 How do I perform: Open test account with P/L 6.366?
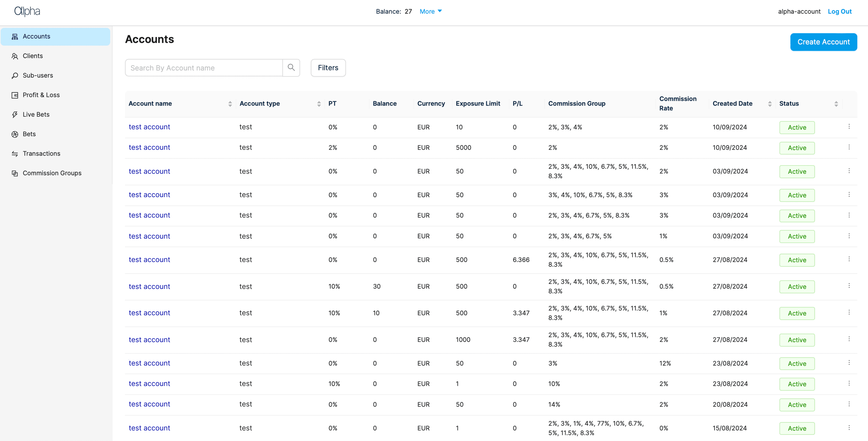[149, 260]
